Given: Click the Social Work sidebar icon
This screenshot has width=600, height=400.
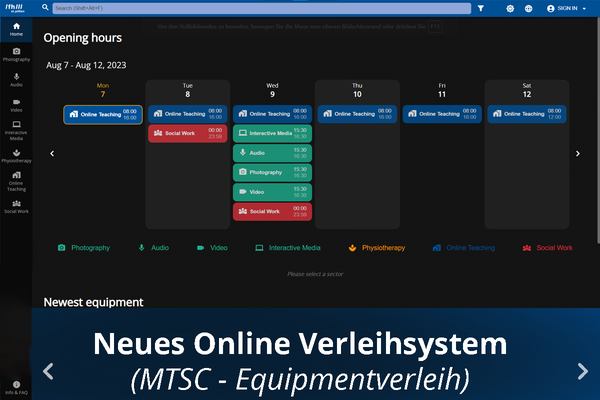Looking at the screenshot, I should pyautogui.click(x=16, y=206).
